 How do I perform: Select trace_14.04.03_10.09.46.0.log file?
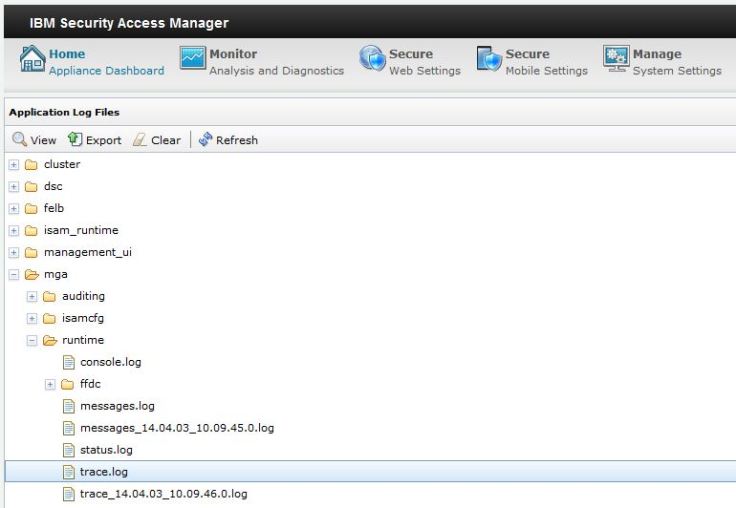click(x=163, y=494)
